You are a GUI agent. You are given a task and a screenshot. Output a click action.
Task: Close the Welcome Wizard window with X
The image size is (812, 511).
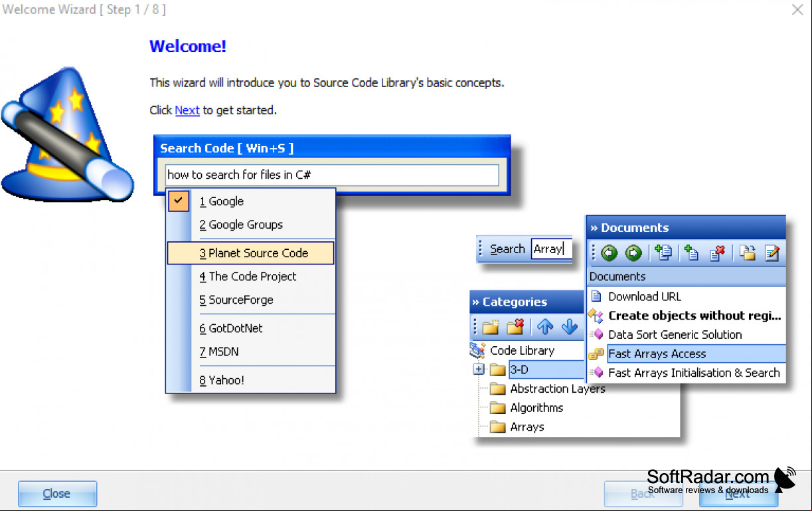[797, 9]
